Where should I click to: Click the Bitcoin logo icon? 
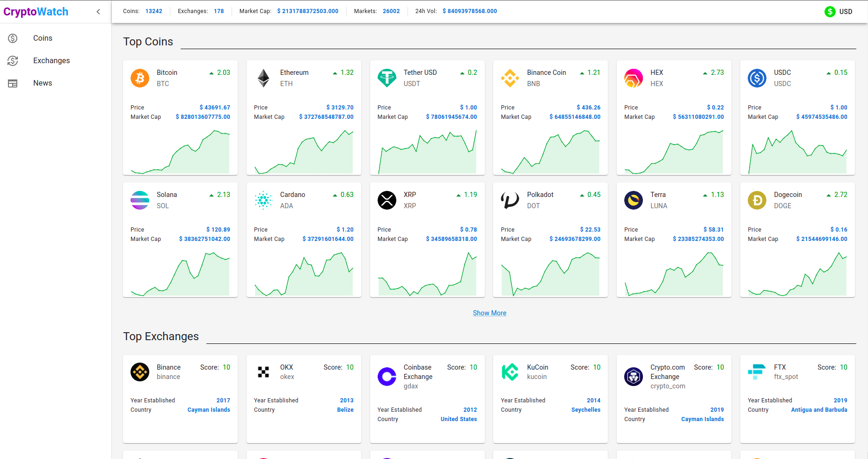(x=140, y=78)
